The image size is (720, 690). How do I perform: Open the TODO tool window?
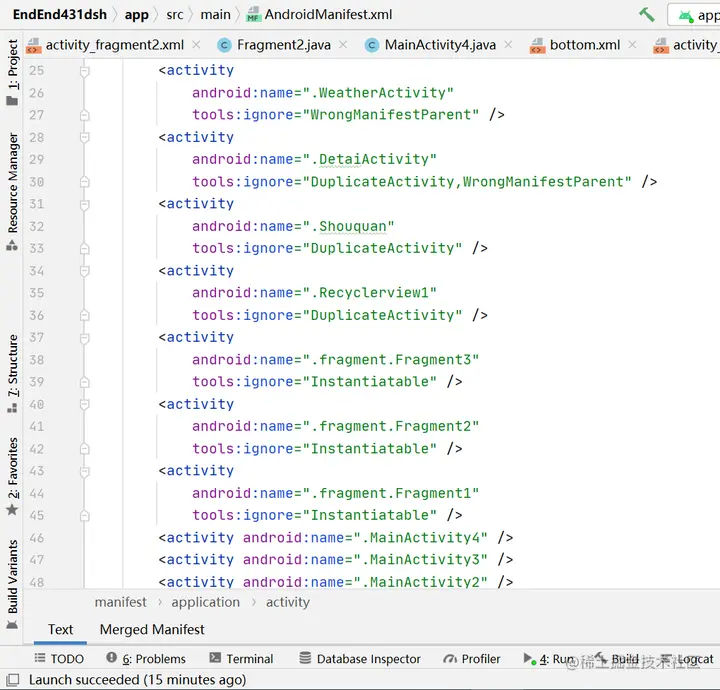click(x=59, y=659)
